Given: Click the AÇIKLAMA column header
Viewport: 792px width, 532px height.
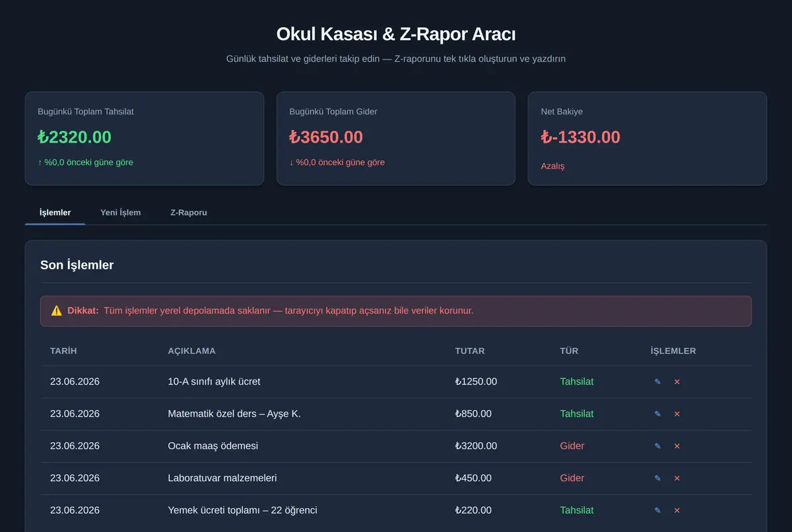Looking at the screenshot, I should [192, 351].
